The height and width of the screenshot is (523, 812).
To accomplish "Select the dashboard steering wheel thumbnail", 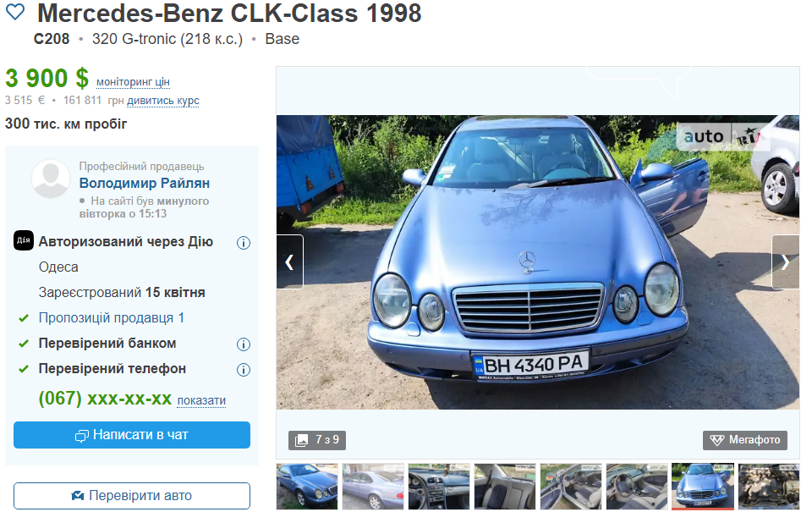I will click(x=439, y=487).
